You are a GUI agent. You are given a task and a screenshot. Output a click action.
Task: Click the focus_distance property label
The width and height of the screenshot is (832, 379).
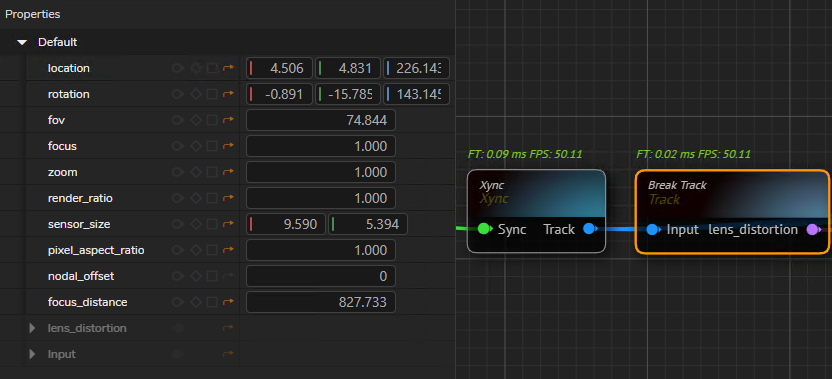[x=88, y=302]
